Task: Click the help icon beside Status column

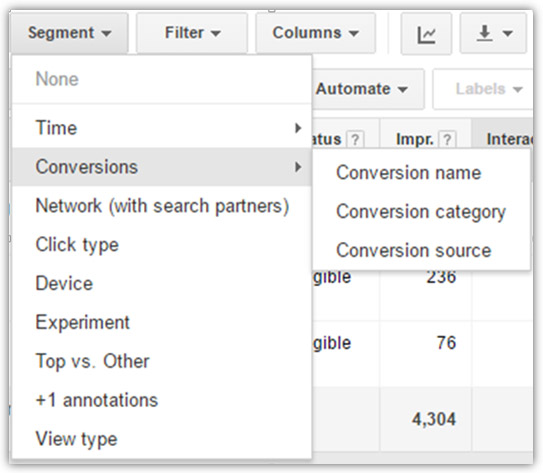Action: [355, 140]
